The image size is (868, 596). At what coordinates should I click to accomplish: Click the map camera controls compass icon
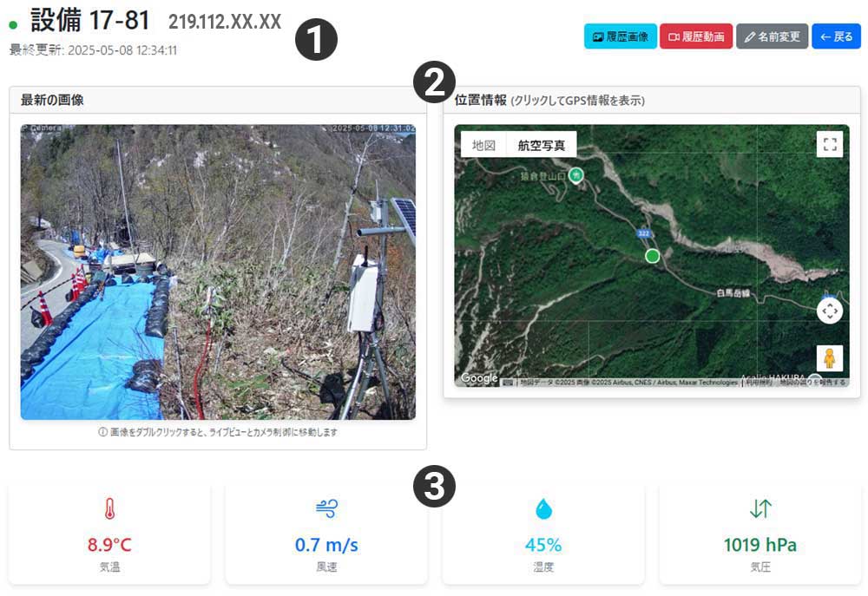coord(829,311)
